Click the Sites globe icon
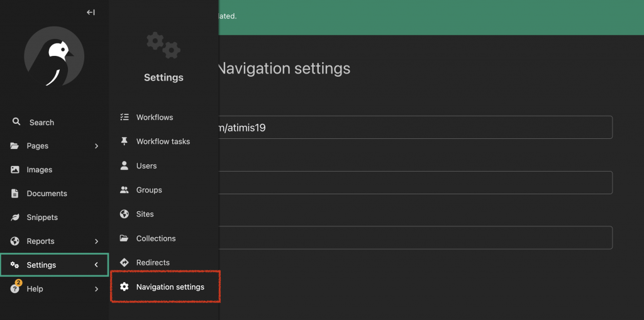This screenshot has height=320, width=644. [125, 214]
